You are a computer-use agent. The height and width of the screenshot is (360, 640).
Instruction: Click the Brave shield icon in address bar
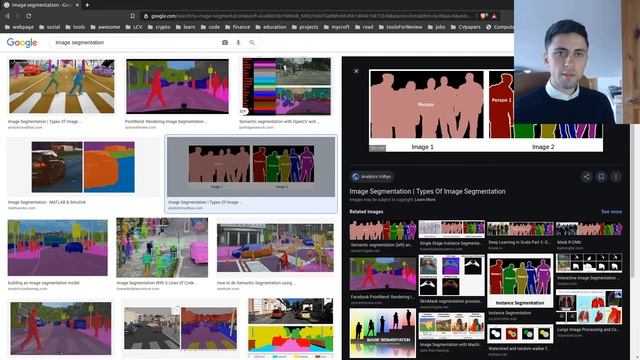pos(484,16)
